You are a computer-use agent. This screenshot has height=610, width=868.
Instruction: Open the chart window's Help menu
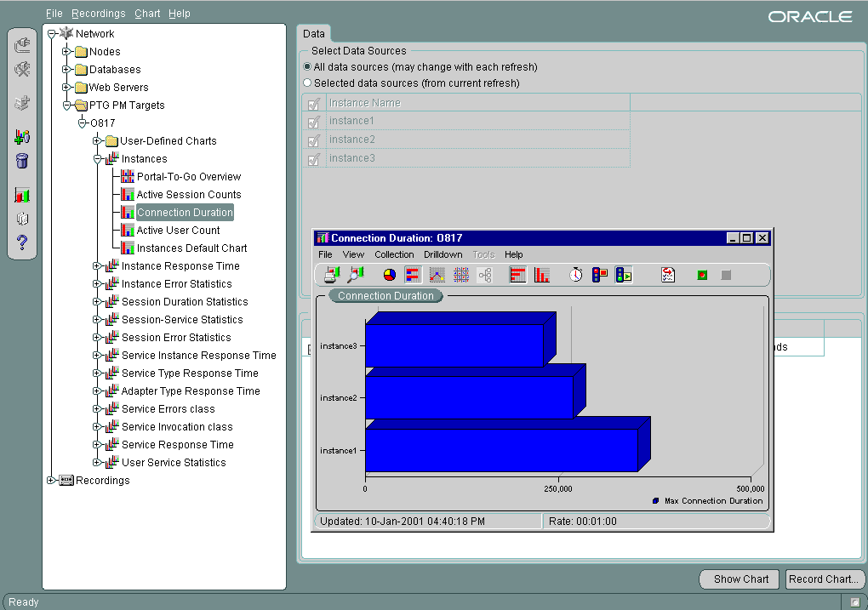pyautogui.click(x=514, y=254)
